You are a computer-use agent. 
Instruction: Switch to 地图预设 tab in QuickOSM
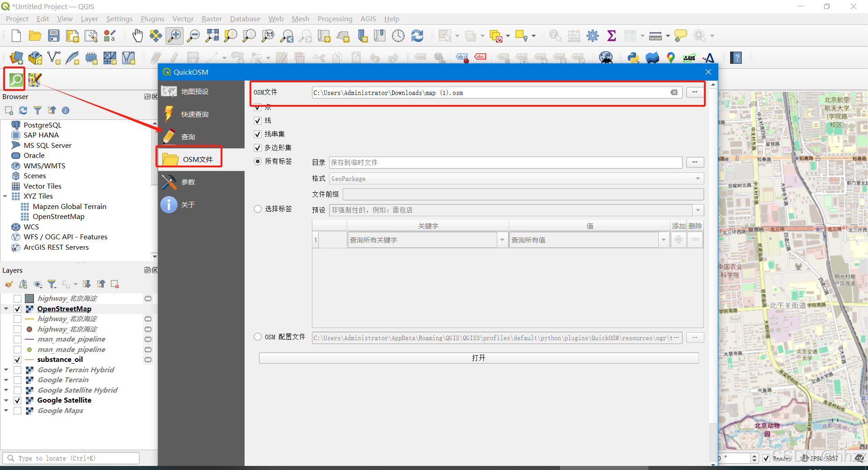201,92
